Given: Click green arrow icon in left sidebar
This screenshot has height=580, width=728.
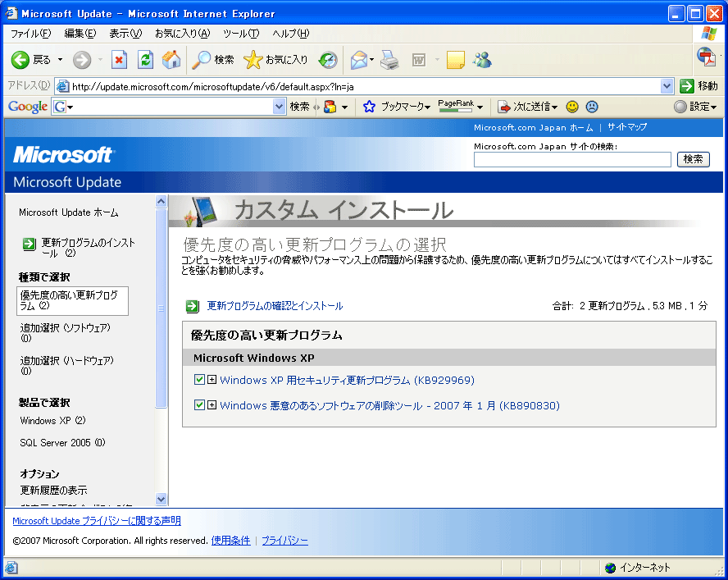Looking at the screenshot, I should pyautogui.click(x=30, y=244).
